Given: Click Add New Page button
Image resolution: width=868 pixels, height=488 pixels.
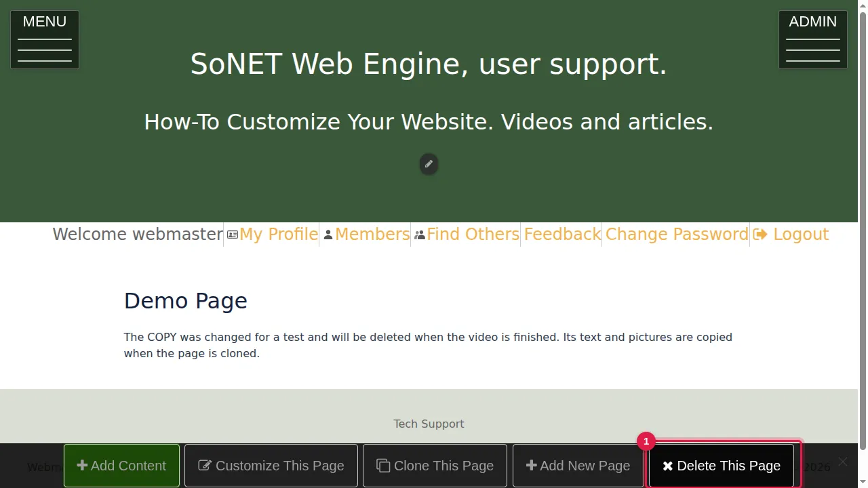Looking at the screenshot, I should click(578, 466).
